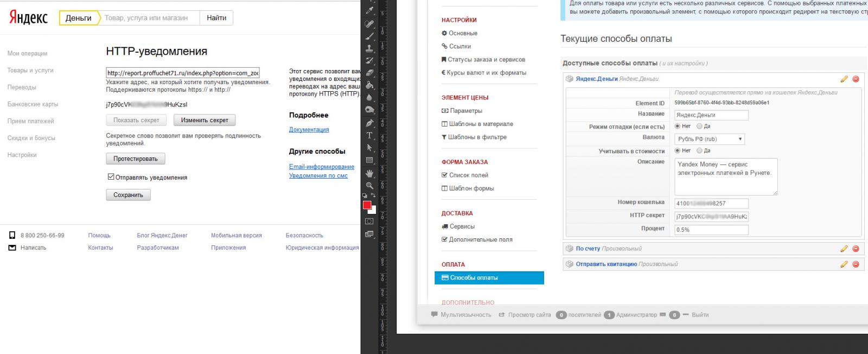Open the Документация link
The width and height of the screenshot is (868, 354).
pyautogui.click(x=309, y=129)
